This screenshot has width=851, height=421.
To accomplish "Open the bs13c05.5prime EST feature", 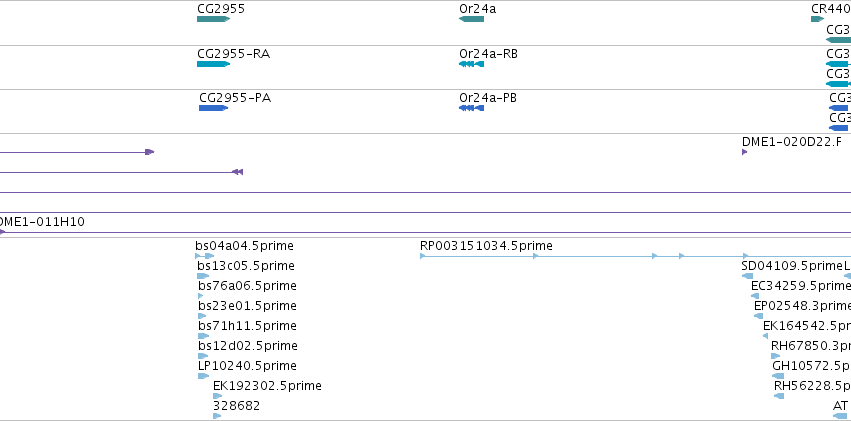I will point(203,276).
